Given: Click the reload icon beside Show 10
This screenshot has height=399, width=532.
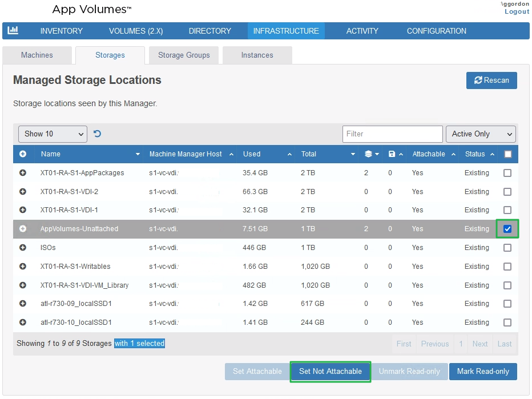Looking at the screenshot, I should coord(96,134).
